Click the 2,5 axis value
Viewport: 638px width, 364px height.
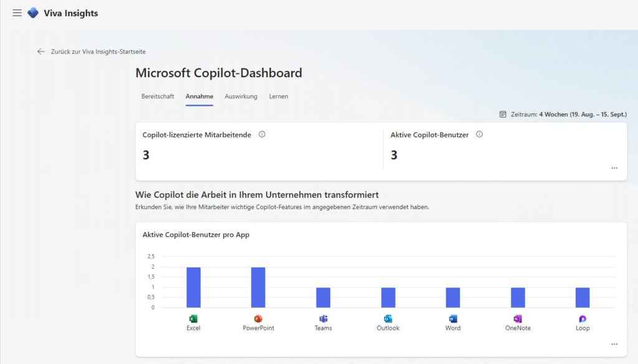(x=151, y=256)
